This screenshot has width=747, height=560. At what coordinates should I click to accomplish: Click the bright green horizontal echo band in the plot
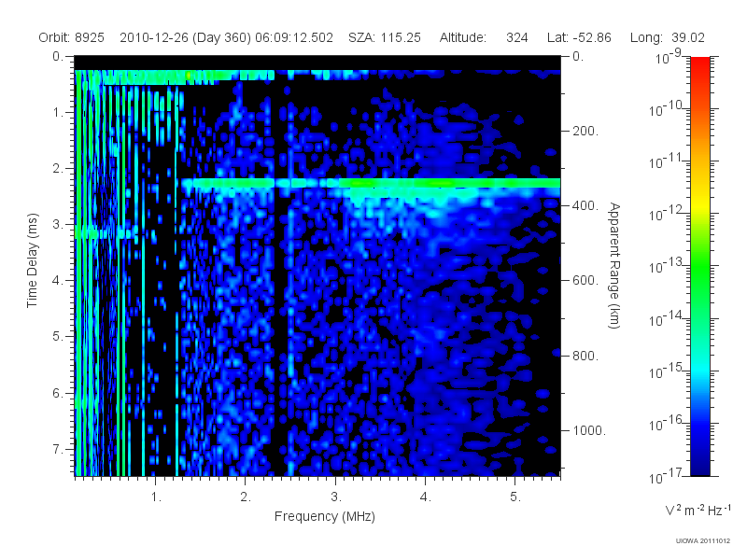click(x=371, y=183)
